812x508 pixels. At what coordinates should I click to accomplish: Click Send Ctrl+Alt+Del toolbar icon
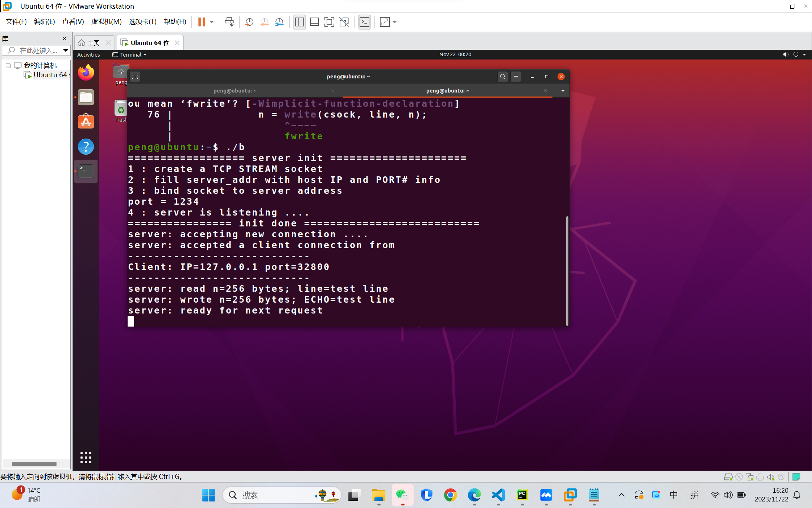pos(229,22)
